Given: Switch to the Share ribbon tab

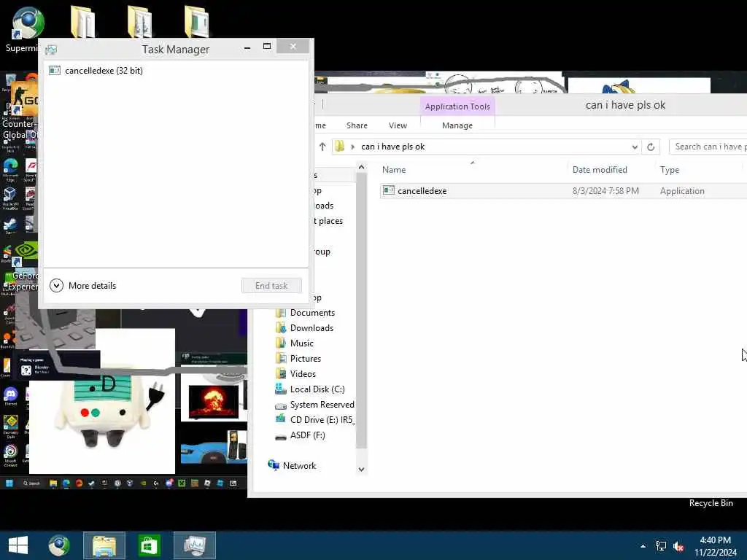Looking at the screenshot, I should tap(357, 125).
